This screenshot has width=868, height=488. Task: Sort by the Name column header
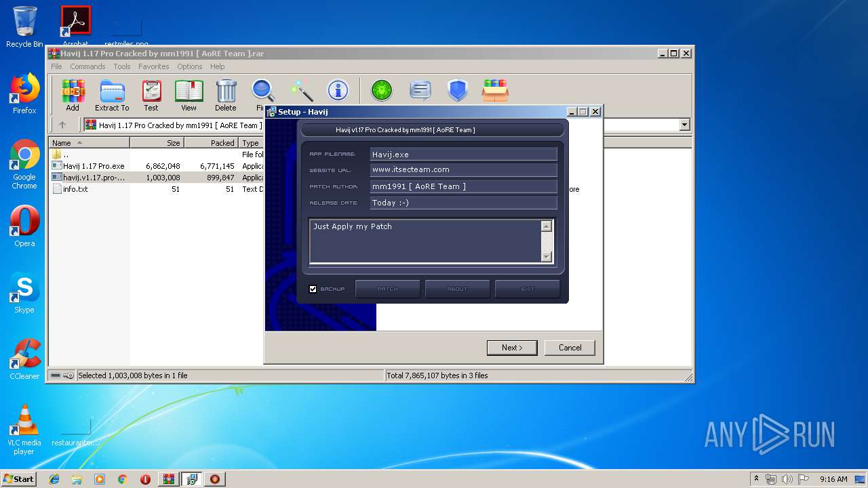click(x=89, y=143)
